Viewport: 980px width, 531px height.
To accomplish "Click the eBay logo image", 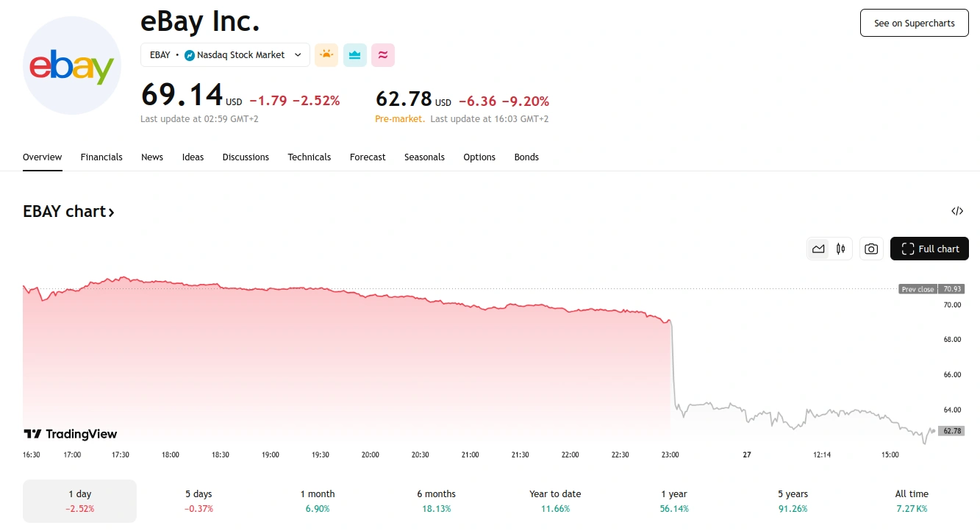I will (x=71, y=65).
